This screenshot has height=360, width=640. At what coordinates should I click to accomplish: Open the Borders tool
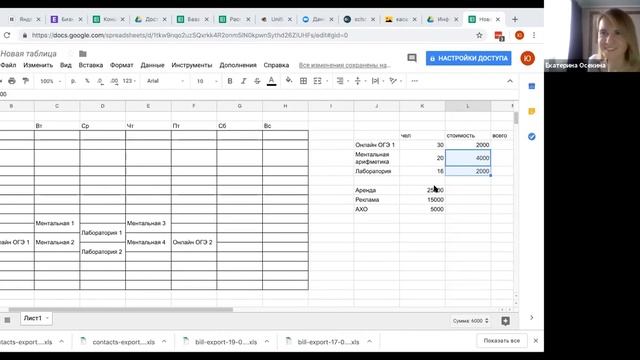pos(303,81)
